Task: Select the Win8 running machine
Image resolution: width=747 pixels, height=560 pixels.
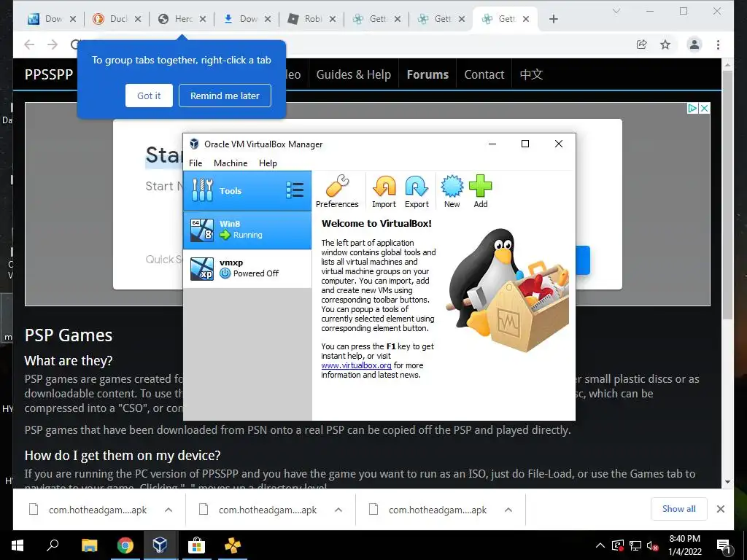Action: [x=247, y=230]
